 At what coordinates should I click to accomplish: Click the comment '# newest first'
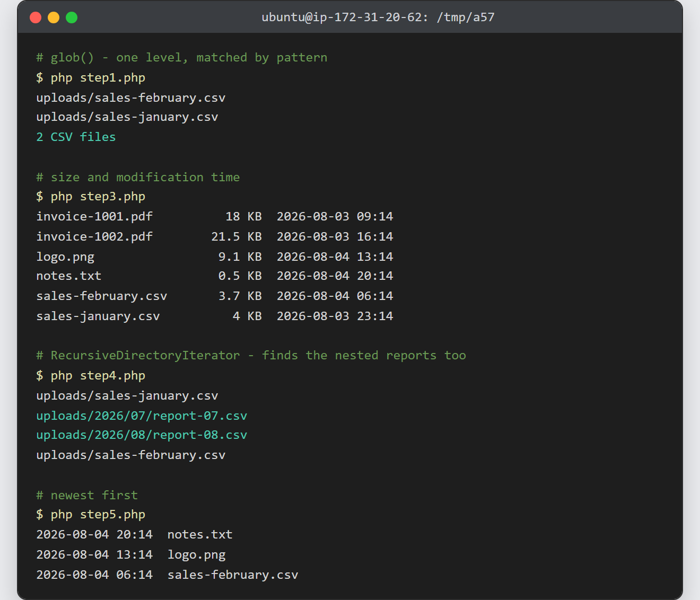click(x=87, y=495)
